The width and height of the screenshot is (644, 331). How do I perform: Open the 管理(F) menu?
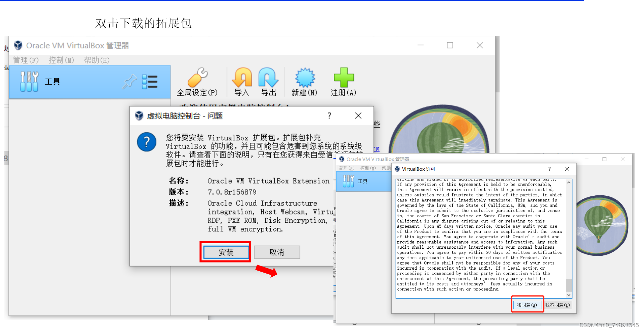26,60
